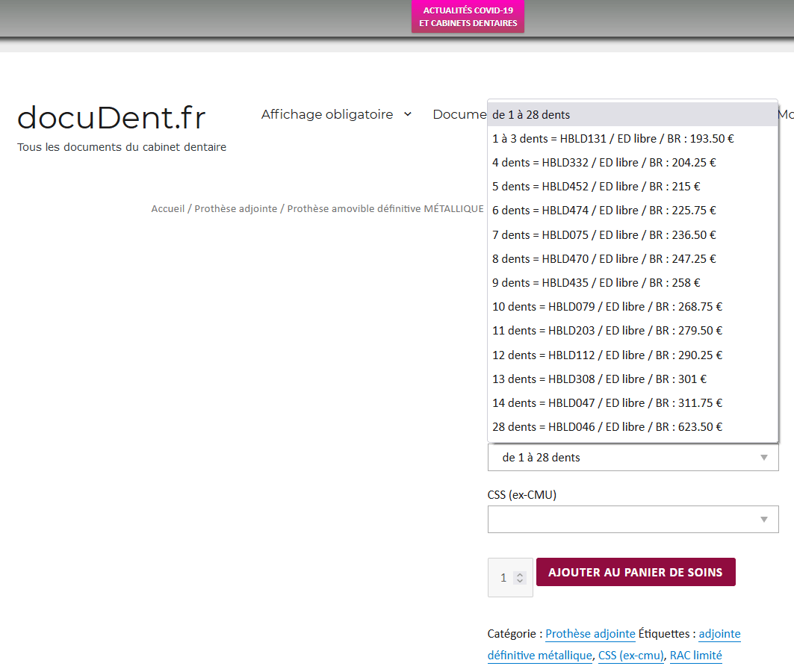The image size is (794, 672).
Task: Choose the '5 dents = HBLD452' option
Action: 596,186
